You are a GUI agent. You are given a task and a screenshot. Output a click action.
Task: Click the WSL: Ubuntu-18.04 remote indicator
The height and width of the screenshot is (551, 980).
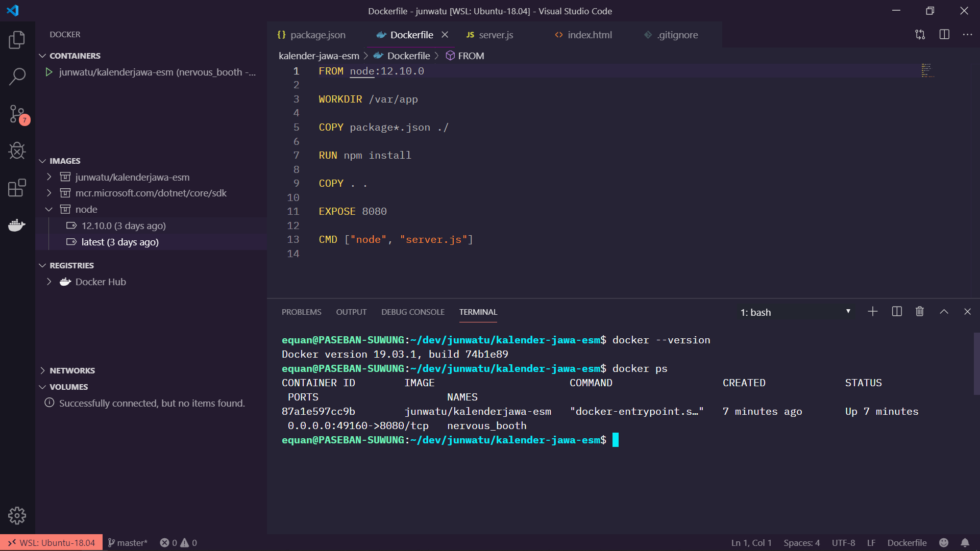coord(52,543)
